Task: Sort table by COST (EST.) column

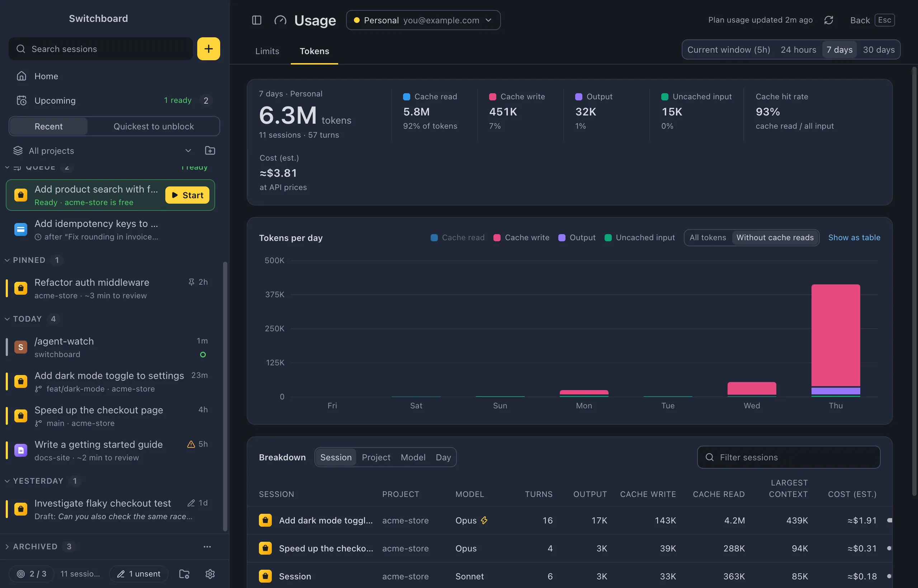Action: click(852, 494)
